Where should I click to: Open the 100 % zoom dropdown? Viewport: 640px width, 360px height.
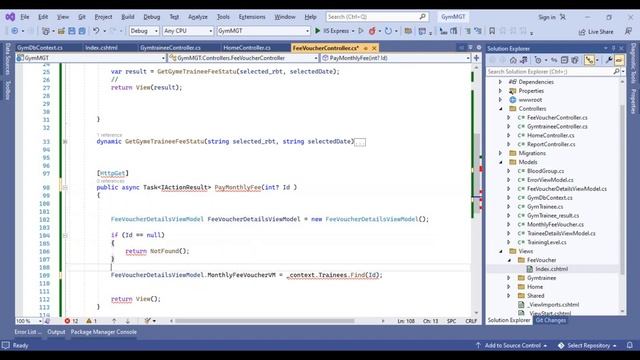click(29, 321)
